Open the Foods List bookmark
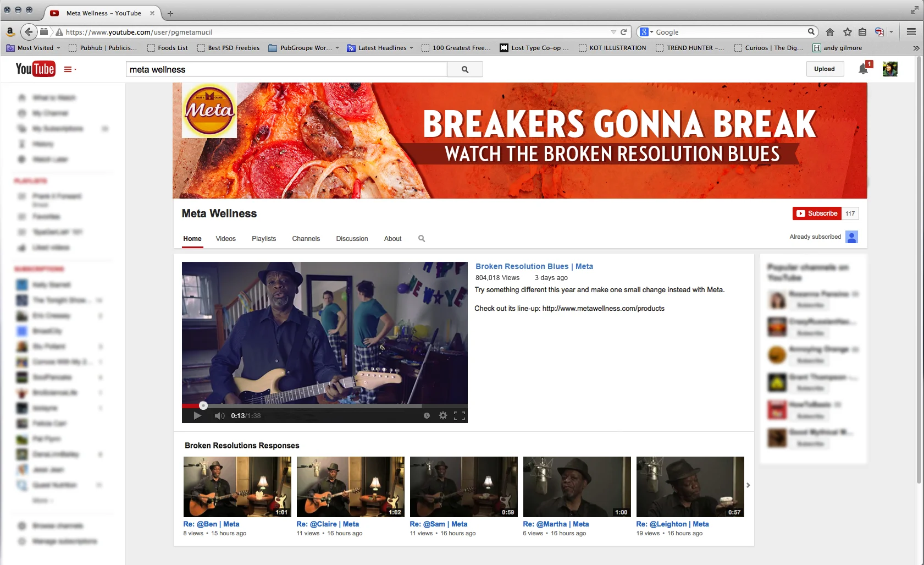 point(168,48)
